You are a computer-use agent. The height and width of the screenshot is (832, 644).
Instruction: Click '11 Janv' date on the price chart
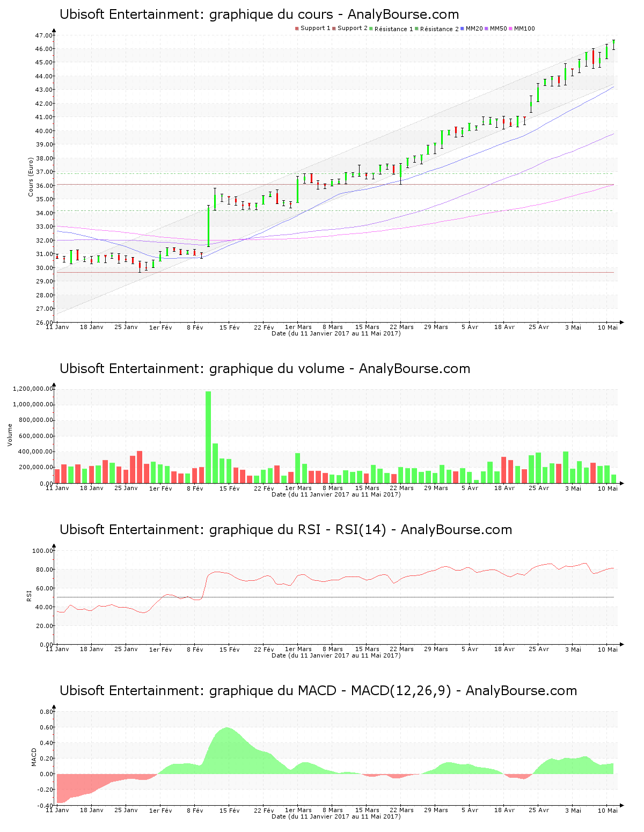click(57, 327)
